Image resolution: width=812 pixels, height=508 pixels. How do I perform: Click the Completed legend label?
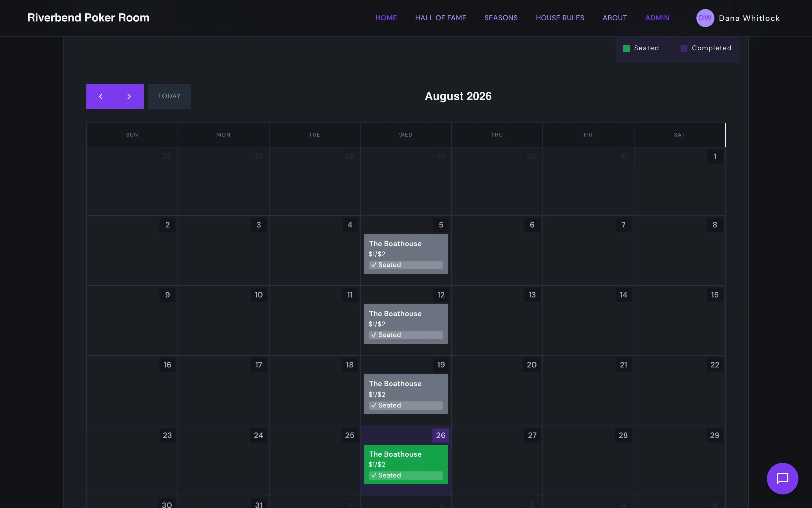coord(712,48)
